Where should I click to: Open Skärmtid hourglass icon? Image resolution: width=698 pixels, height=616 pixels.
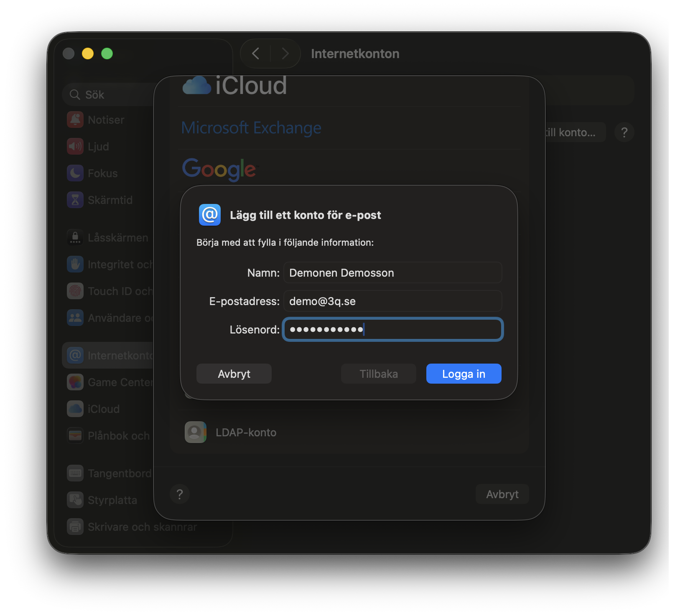pos(75,200)
